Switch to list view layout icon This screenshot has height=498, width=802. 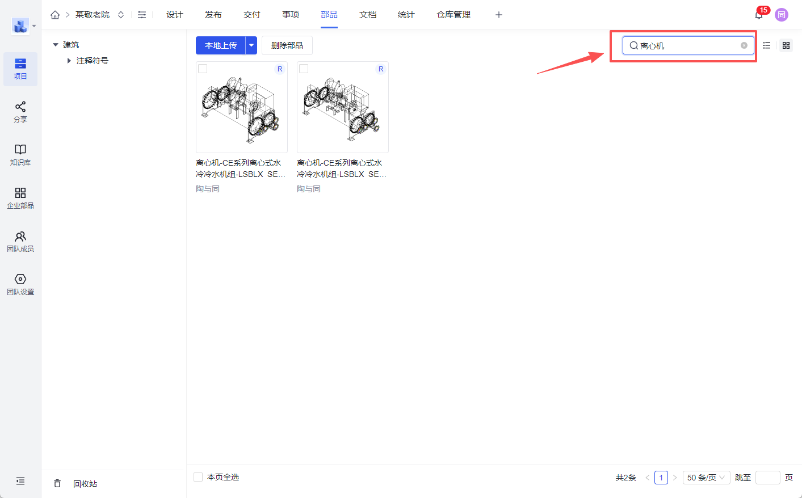(766, 45)
